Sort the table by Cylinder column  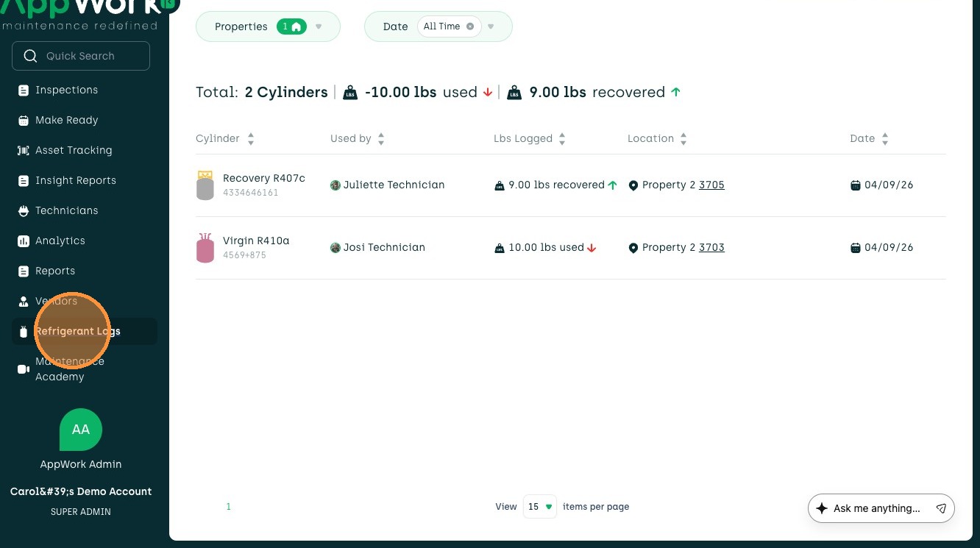pos(251,139)
